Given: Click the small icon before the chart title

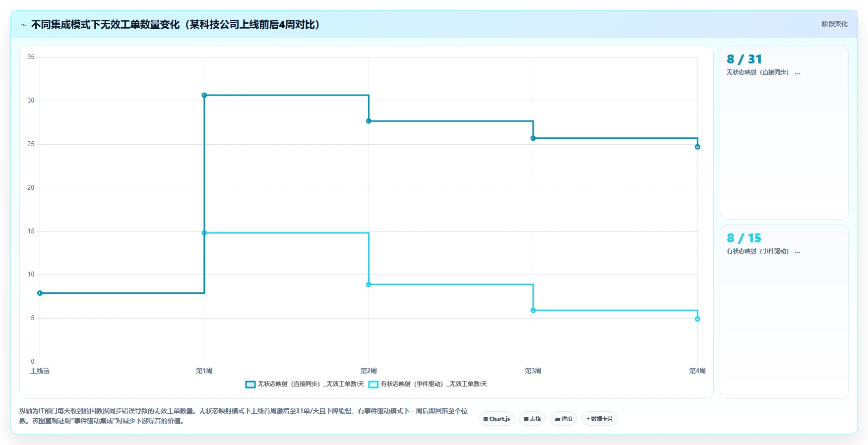Looking at the screenshot, I should click(23, 25).
